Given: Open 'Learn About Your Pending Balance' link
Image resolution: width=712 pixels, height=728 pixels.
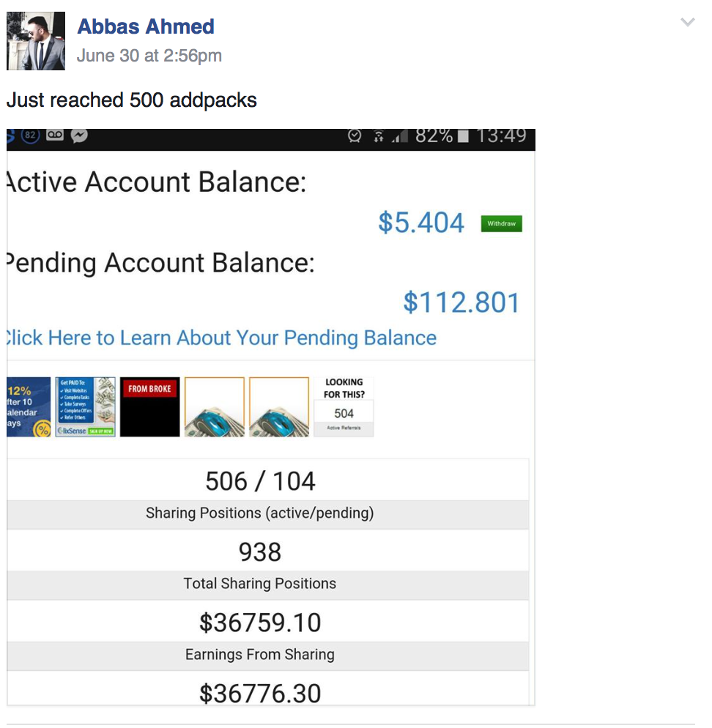Looking at the screenshot, I should [220, 338].
